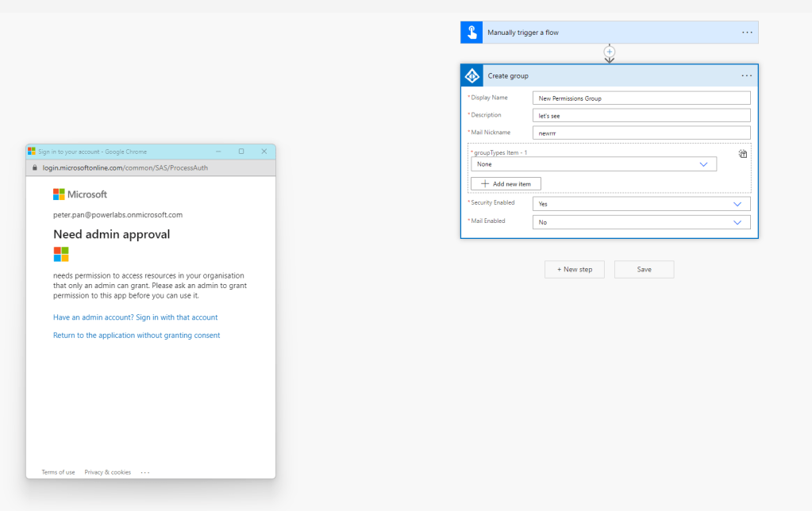812x511 pixels.
Task: Open the Create group card ellipsis menu
Action: tap(746, 75)
